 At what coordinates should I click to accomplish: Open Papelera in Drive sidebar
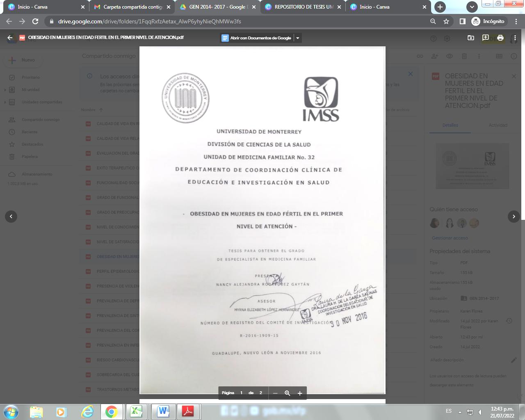pos(30,157)
